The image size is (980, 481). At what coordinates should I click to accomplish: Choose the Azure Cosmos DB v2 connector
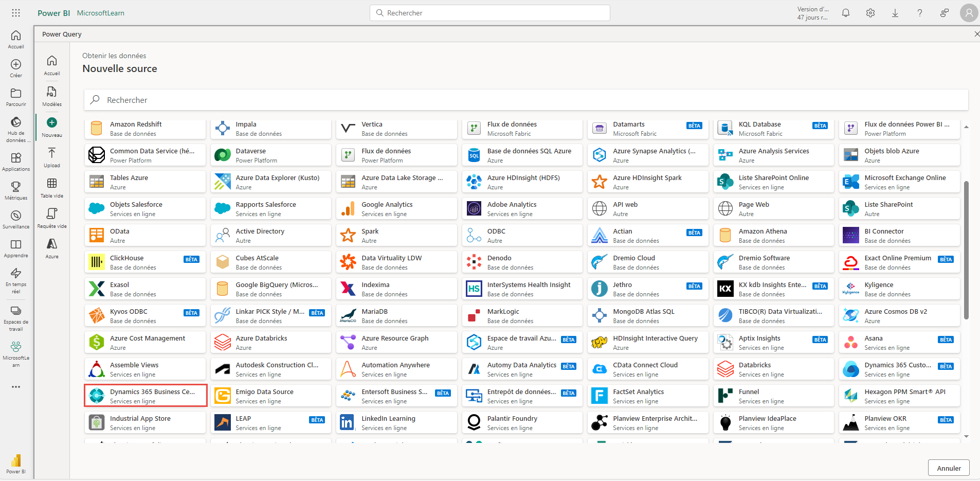coord(900,315)
